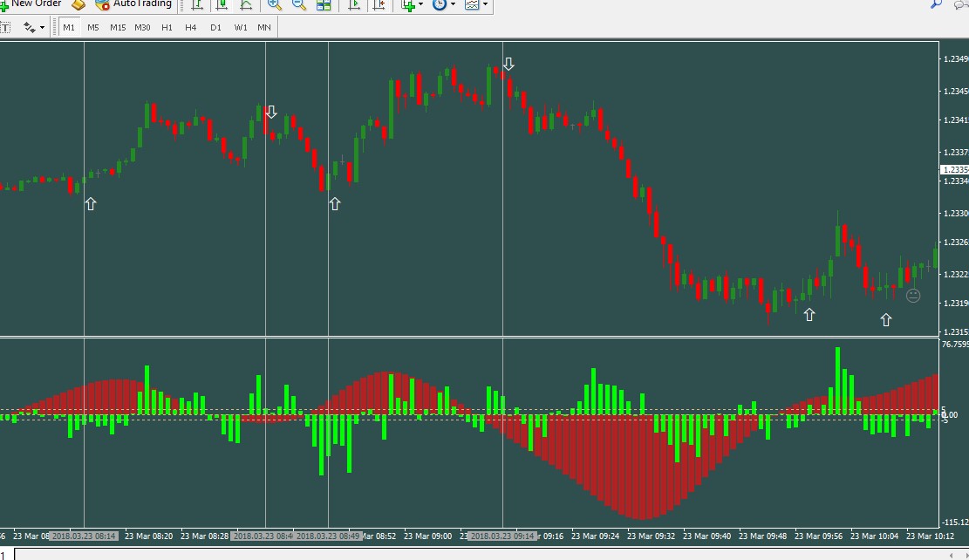Toggle the AutoTrading button
This screenshot has height=560, width=969.
pos(133,3)
